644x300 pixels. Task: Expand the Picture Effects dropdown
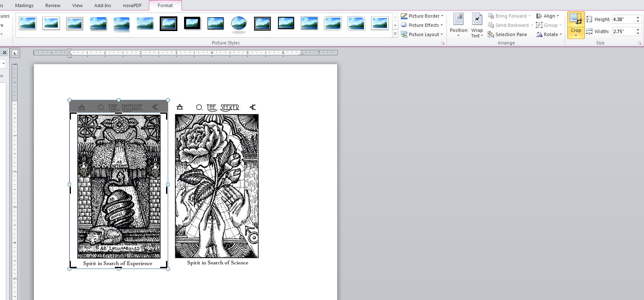[422, 25]
